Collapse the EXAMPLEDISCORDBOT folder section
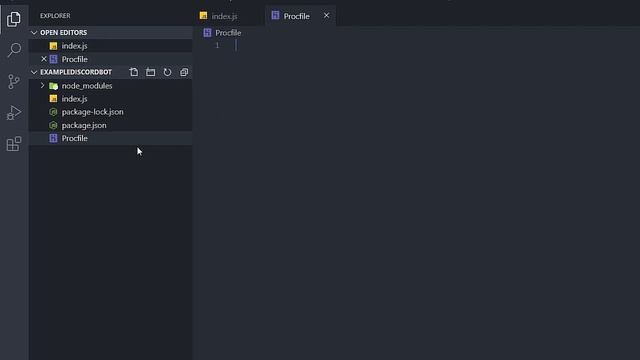Screen dimensions: 640x360 [x=34, y=72]
